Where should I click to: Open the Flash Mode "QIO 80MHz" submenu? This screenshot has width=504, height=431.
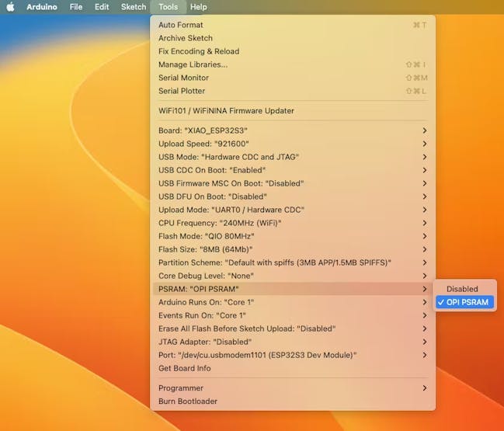click(x=207, y=236)
